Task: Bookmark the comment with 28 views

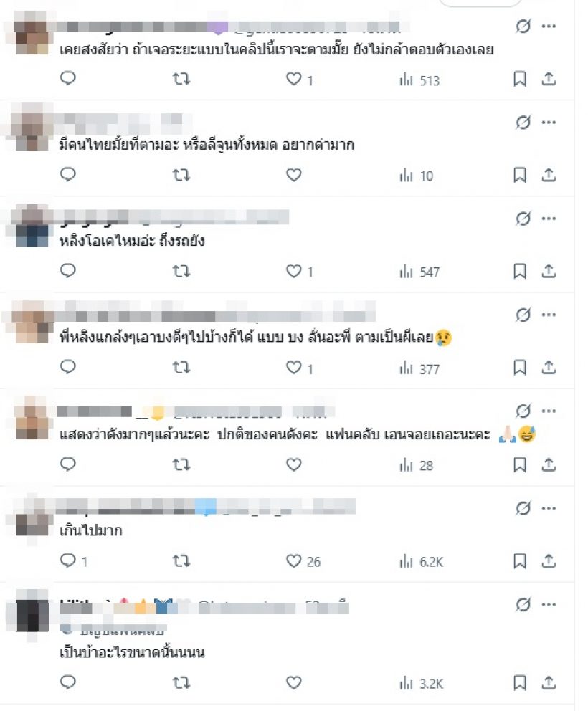Action: click(519, 464)
